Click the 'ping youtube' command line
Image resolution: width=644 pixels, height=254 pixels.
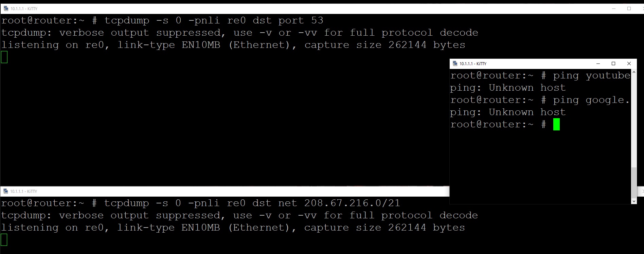point(540,76)
